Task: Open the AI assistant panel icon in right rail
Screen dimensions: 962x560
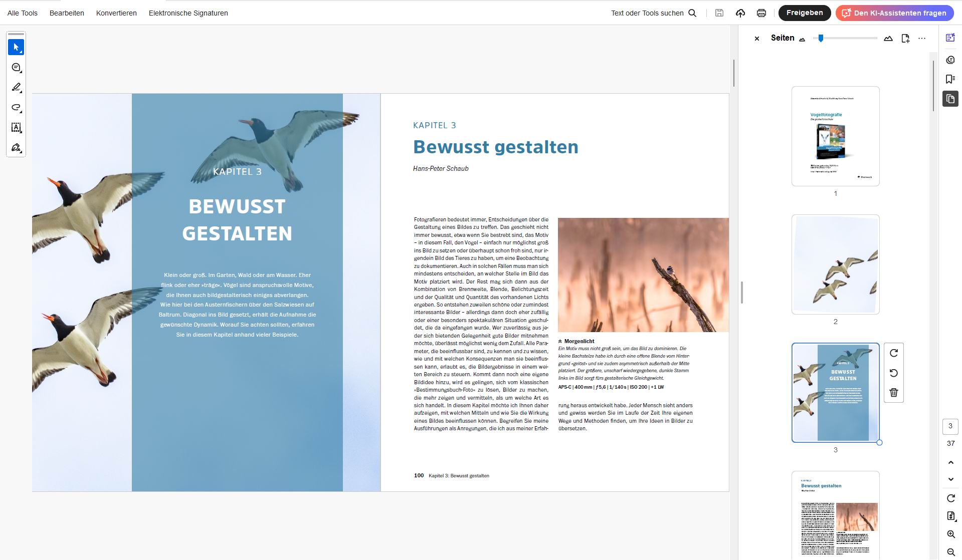Action: pyautogui.click(x=950, y=38)
